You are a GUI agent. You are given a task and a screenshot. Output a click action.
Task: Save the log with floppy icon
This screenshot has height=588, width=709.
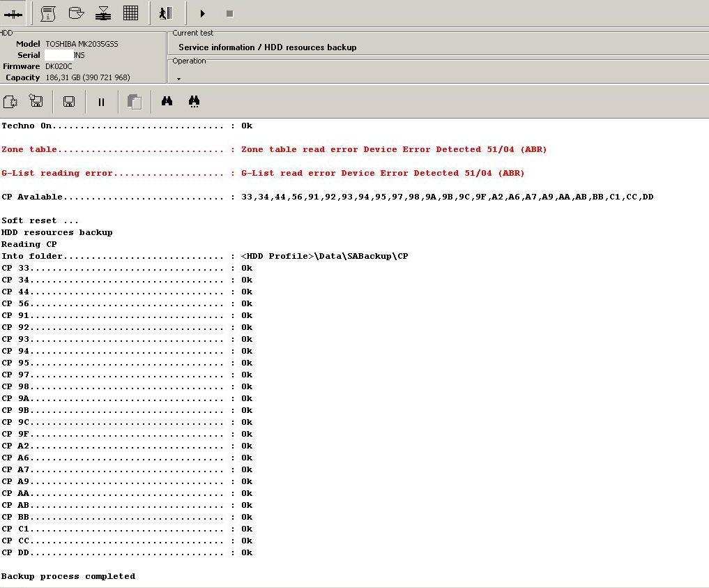[x=69, y=102]
